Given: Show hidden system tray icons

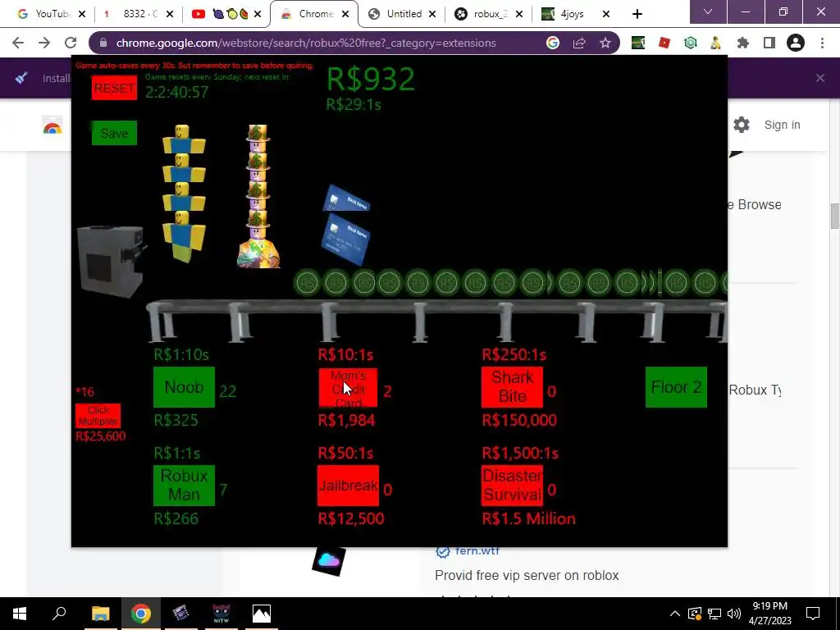Looking at the screenshot, I should click(675, 614).
